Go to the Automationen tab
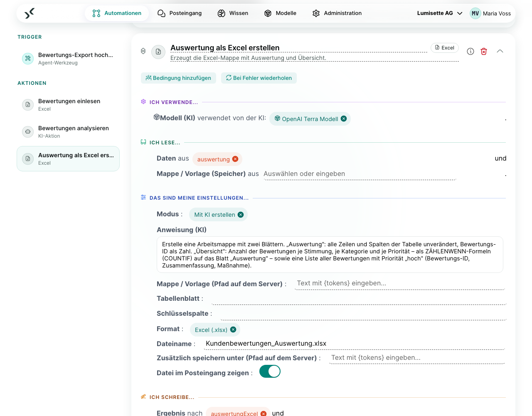 pyautogui.click(x=117, y=13)
